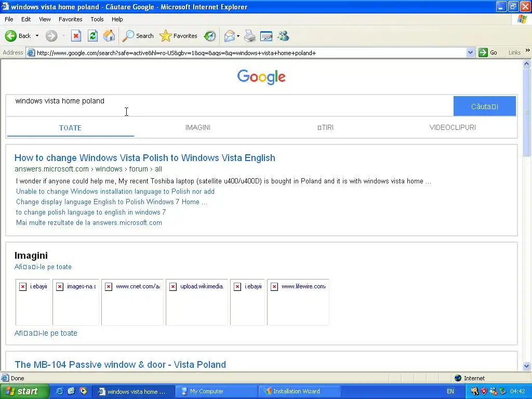This screenshot has height=399, width=532.
Task: Open the Edit menu
Action: 26,19
